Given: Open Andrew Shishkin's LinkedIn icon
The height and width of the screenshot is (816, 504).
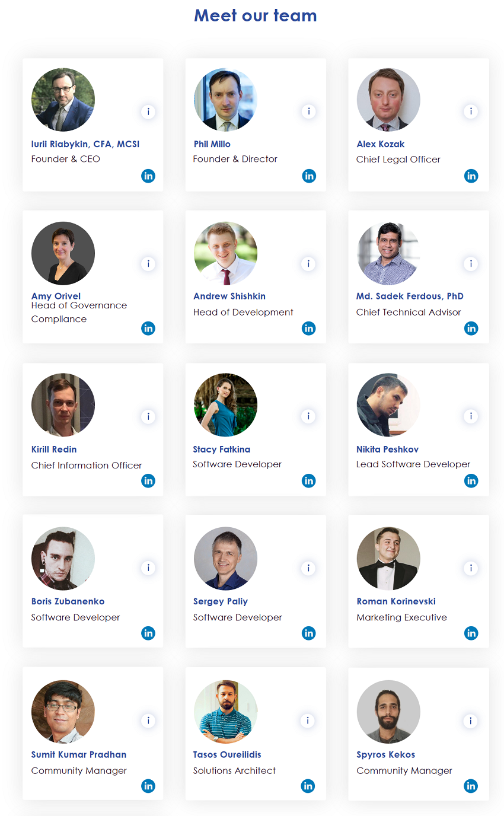Looking at the screenshot, I should point(308,328).
